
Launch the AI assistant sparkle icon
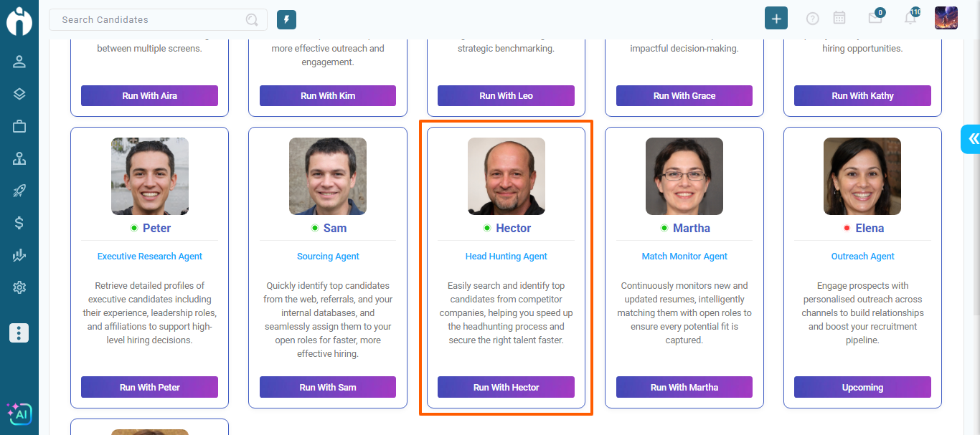pyautogui.click(x=19, y=414)
